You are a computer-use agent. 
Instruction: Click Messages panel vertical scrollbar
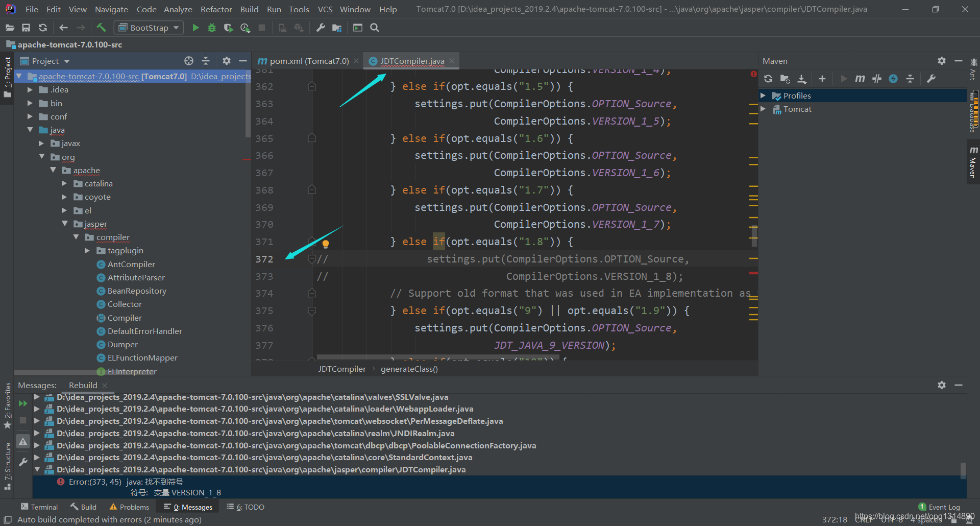963,470
